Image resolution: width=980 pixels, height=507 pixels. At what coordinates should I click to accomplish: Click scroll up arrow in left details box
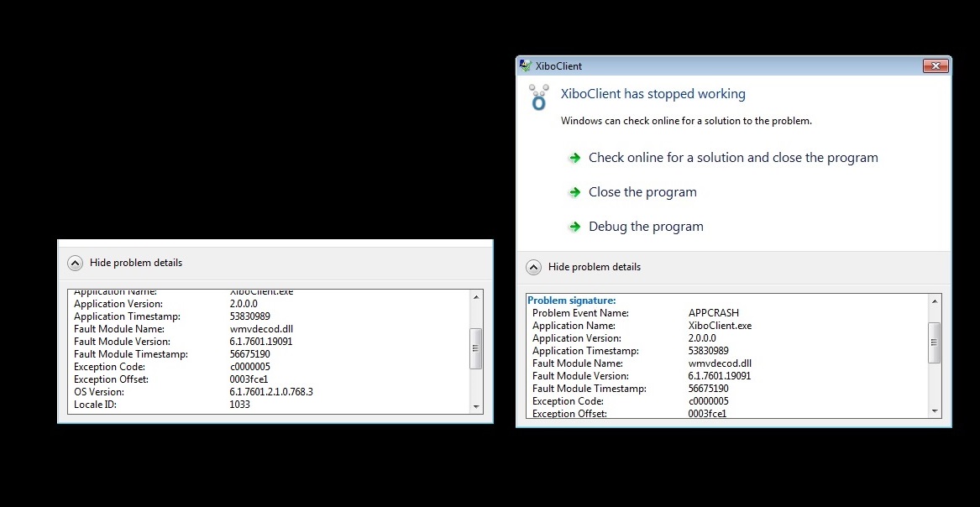476,296
